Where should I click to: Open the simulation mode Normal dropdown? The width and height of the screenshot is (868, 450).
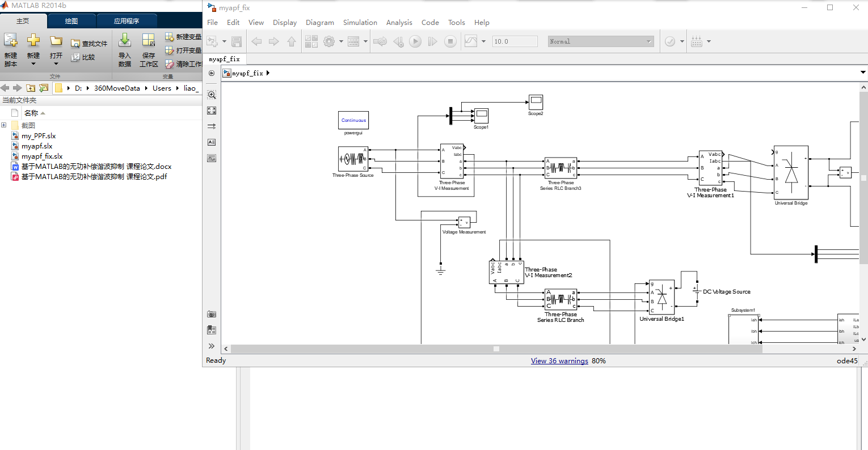[x=601, y=41]
